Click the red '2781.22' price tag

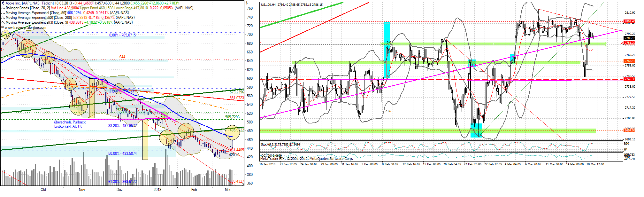pos(629,43)
